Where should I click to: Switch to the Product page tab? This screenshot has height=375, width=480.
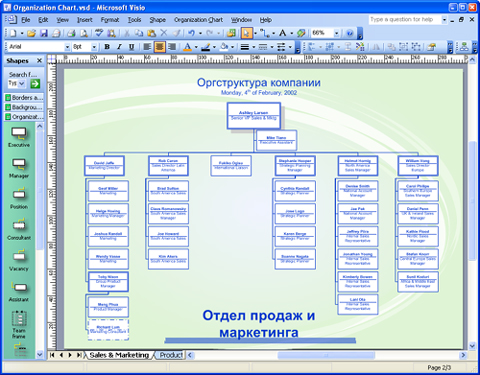170,355
